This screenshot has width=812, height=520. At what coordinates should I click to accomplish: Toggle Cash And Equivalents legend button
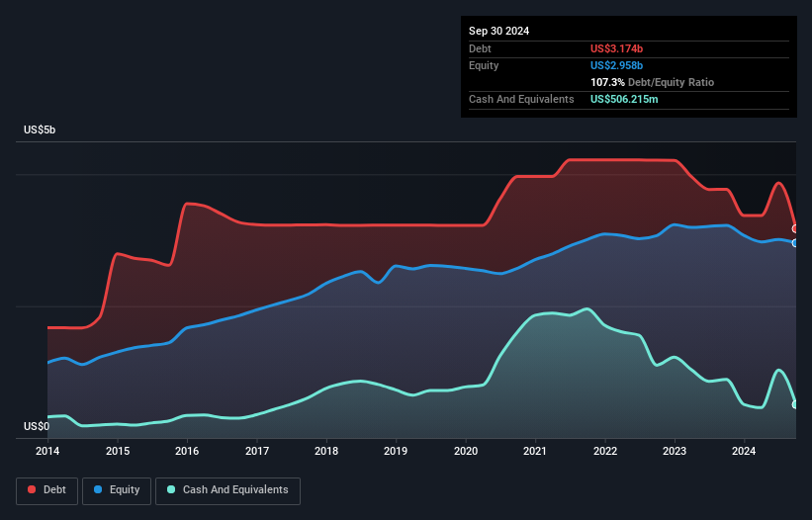coord(227,490)
